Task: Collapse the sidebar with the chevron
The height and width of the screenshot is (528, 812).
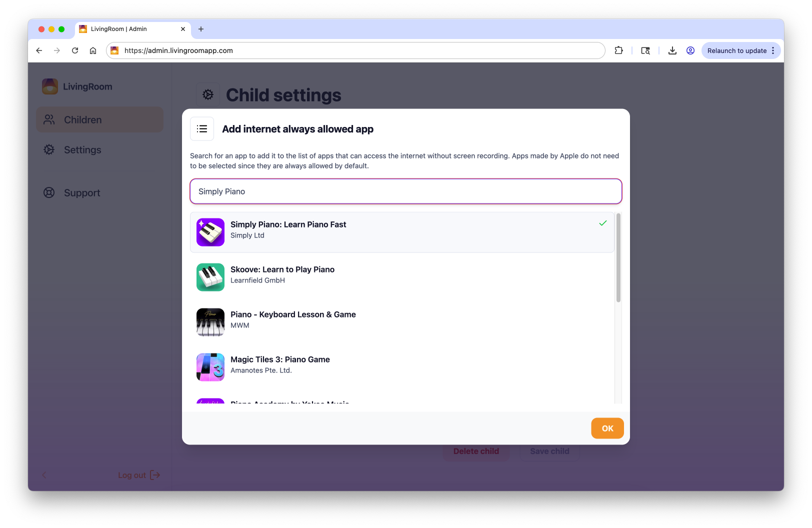Action: pos(44,475)
